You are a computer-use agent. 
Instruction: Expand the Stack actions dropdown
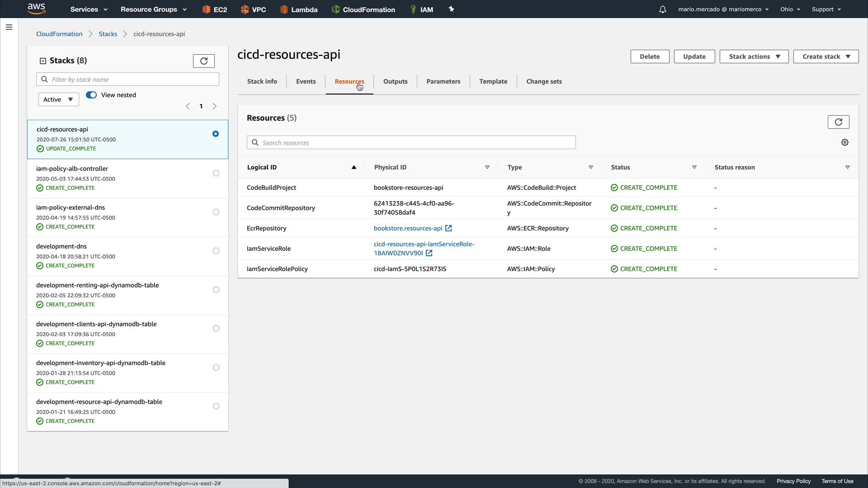pos(754,56)
